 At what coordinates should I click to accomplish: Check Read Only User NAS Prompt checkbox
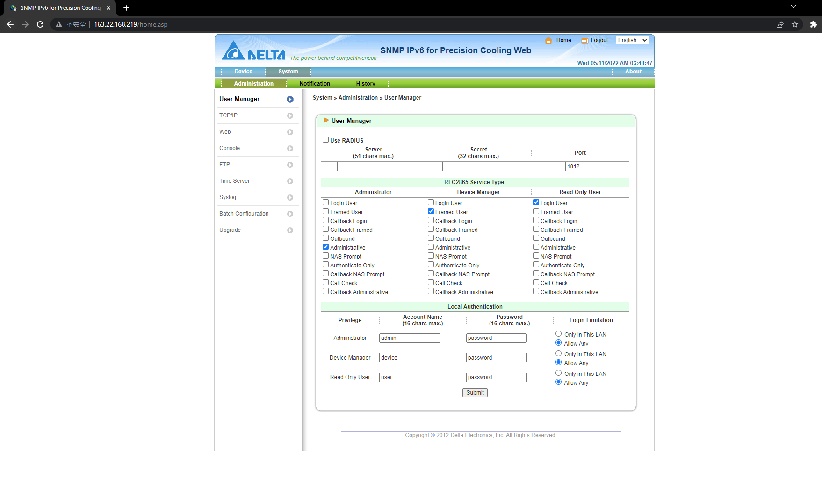[536, 256]
